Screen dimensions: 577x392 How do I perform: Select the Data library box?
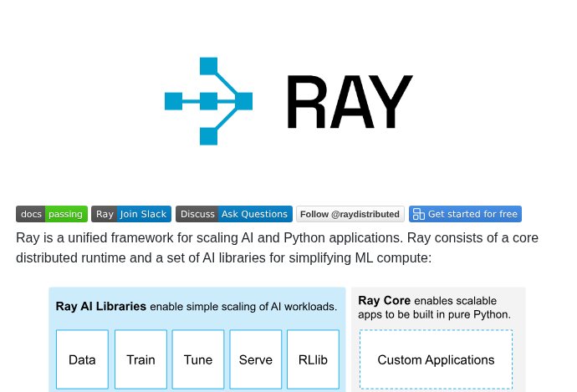tap(82, 359)
